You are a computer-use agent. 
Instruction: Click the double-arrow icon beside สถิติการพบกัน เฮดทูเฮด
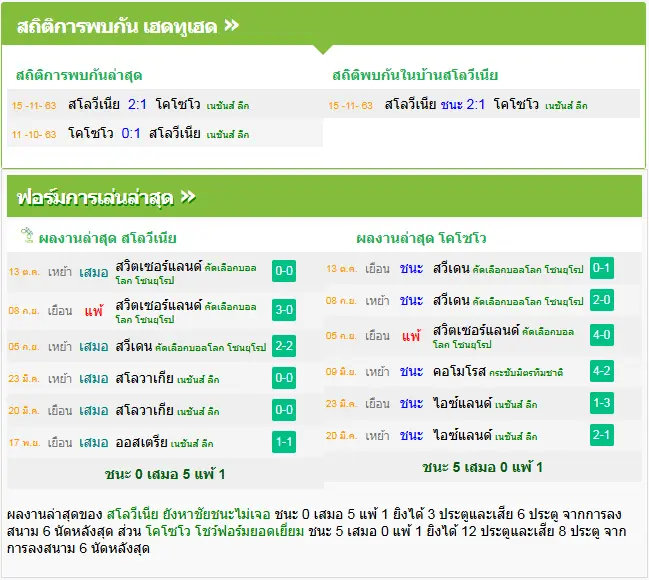pyautogui.click(x=232, y=26)
